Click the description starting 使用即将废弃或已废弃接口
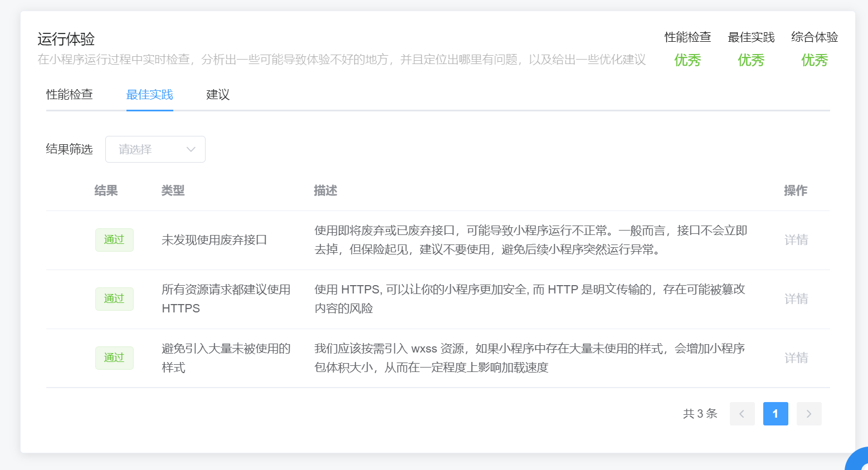The image size is (868, 470). pyautogui.click(x=531, y=240)
